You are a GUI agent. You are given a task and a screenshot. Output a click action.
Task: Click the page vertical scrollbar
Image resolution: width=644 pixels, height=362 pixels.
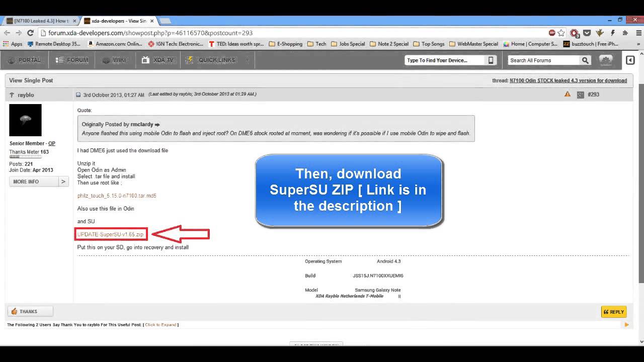point(641,184)
